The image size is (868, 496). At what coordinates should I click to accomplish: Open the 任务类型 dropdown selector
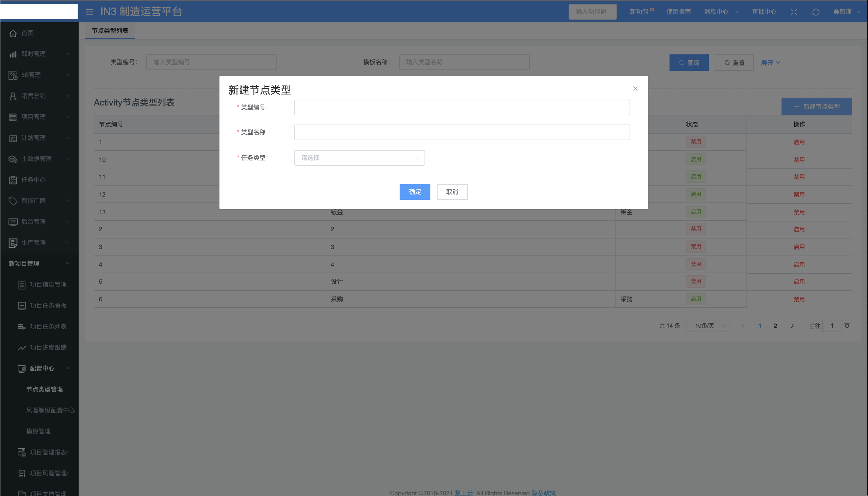359,158
